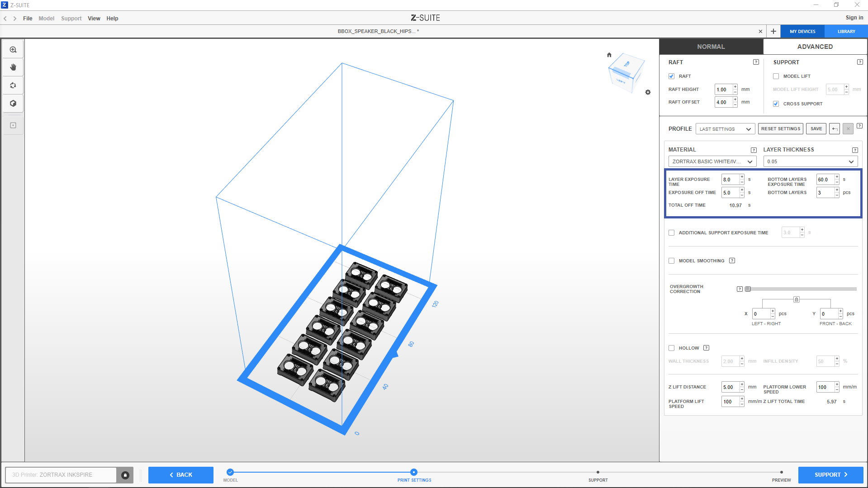Viewport: 868px width, 488px height.
Task: Select the zoom tool in left toolbar
Action: (13, 50)
